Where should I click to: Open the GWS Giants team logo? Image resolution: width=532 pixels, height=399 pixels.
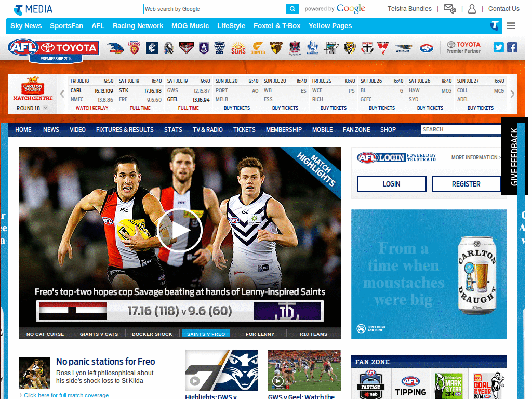pyautogui.click(x=258, y=48)
